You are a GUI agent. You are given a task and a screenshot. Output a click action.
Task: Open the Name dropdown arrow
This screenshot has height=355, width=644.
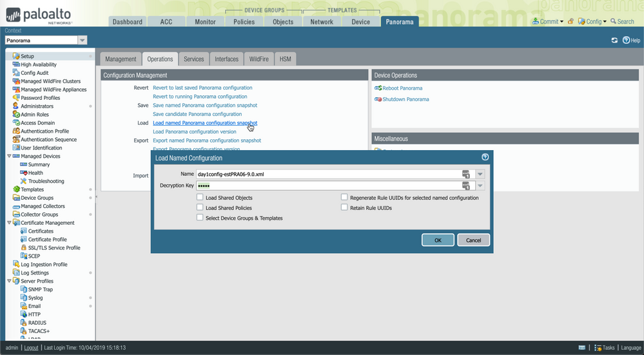click(480, 174)
